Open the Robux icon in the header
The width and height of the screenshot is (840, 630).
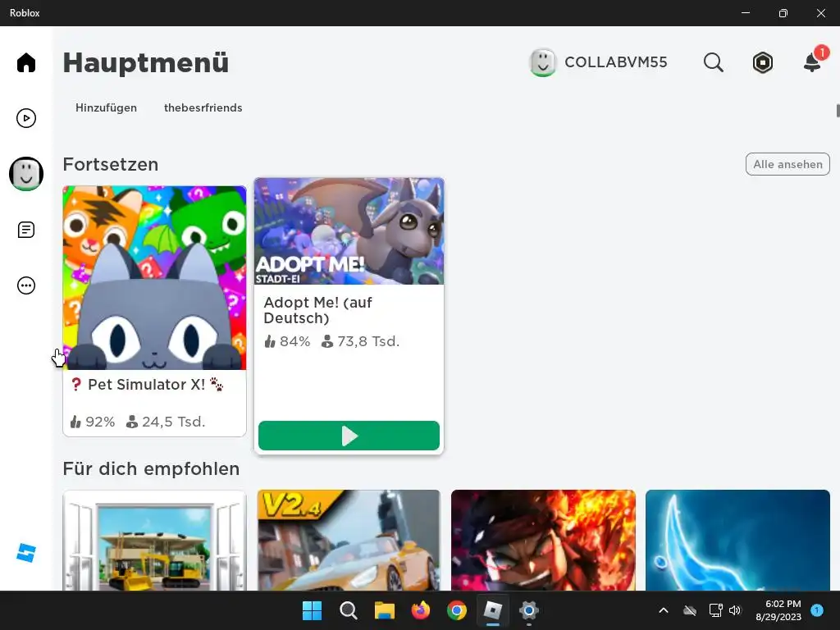click(x=762, y=62)
